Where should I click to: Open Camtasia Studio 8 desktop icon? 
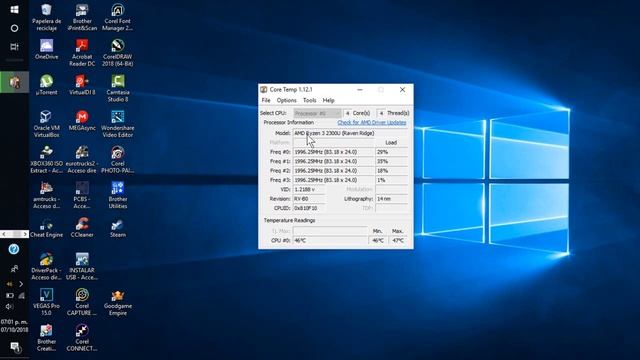pos(118,88)
